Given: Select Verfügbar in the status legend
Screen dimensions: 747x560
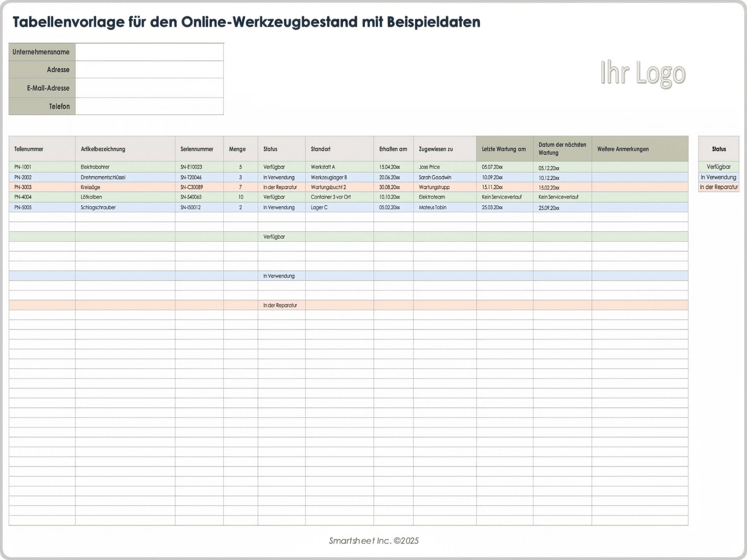Looking at the screenshot, I should (x=718, y=167).
